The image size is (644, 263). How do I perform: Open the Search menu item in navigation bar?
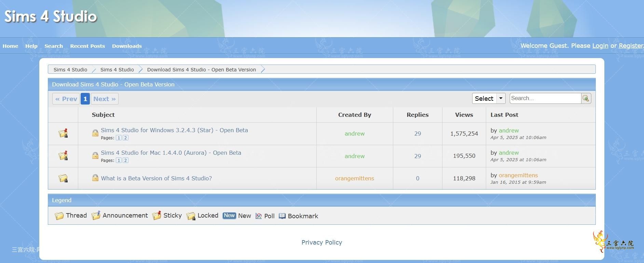click(x=54, y=46)
